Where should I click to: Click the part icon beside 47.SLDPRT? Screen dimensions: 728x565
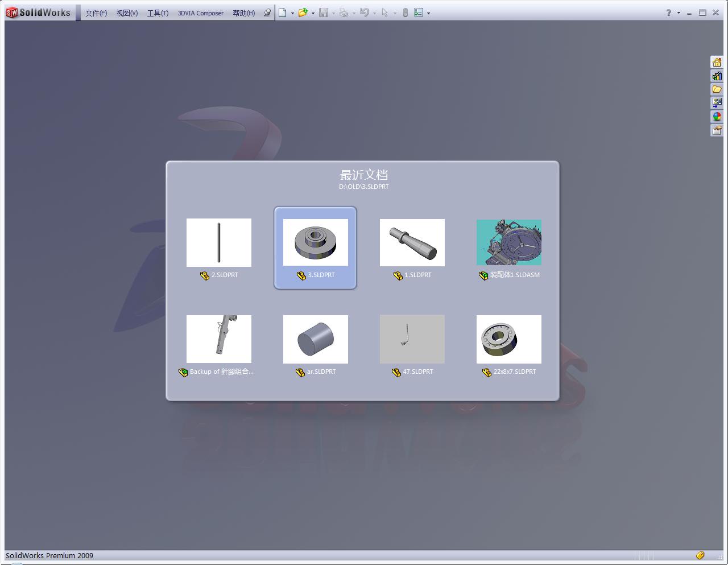pyautogui.click(x=396, y=372)
